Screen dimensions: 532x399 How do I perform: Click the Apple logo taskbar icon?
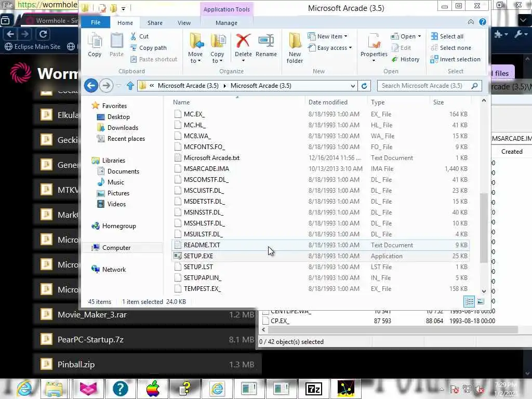point(153,389)
